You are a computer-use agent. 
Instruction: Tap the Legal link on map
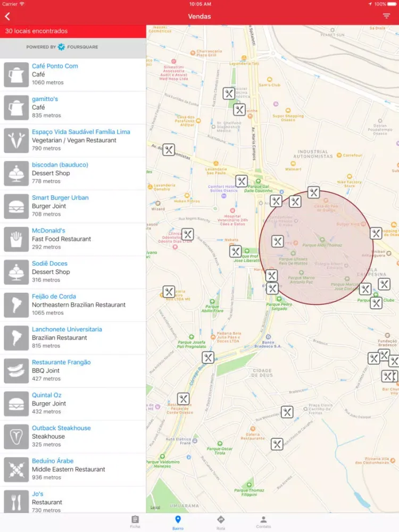coord(155,507)
